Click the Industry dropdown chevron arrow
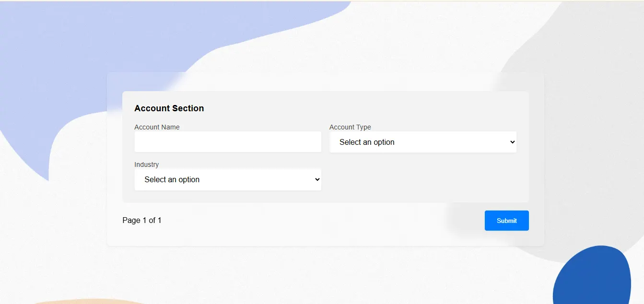Screen dimensions: 644x304 point(317,179)
